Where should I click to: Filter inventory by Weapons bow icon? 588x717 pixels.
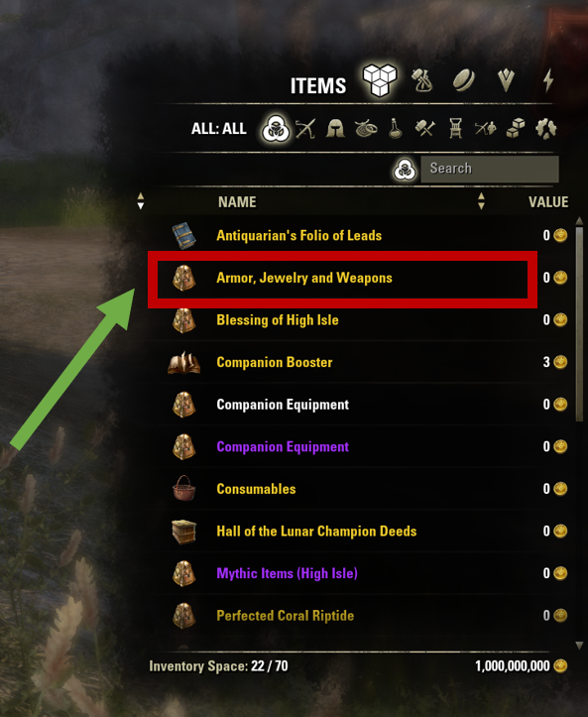click(305, 129)
